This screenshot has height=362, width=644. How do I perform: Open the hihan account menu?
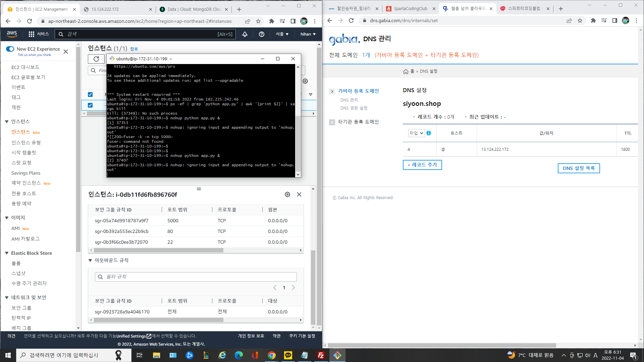[308, 34]
